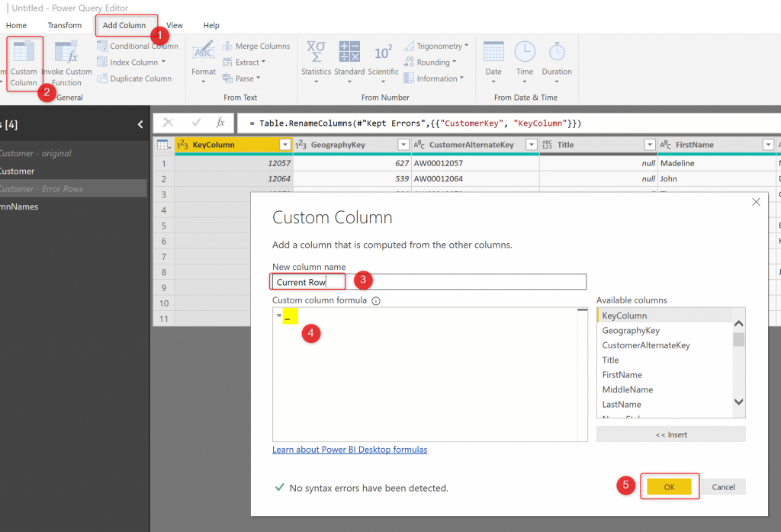781x532 pixels.
Task: Collapse the Queries pane chevron
Action: coord(140,124)
